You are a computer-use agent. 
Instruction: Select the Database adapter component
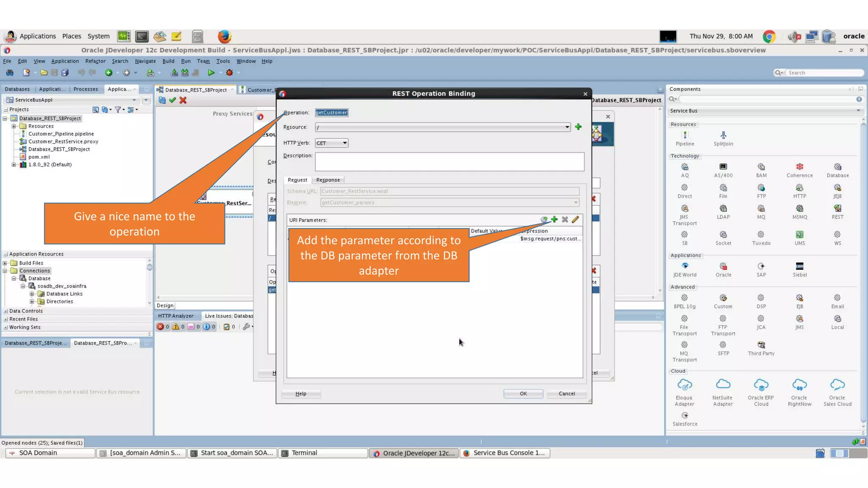coord(837,170)
